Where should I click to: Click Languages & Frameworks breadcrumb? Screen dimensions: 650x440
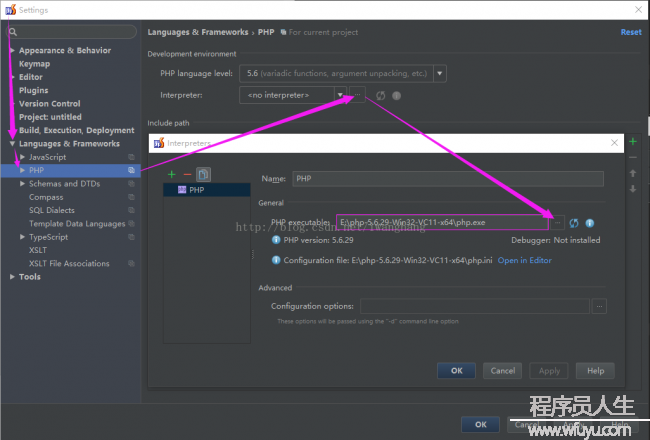[198, 32]
